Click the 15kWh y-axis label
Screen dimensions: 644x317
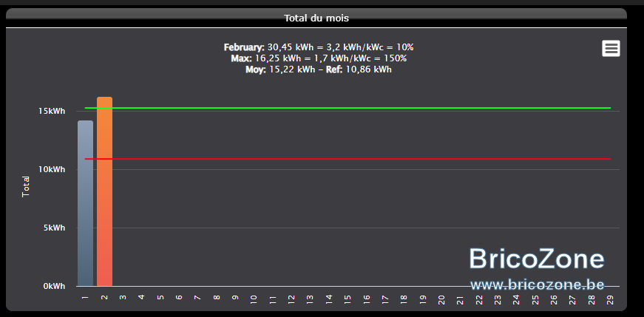[52, 112]
